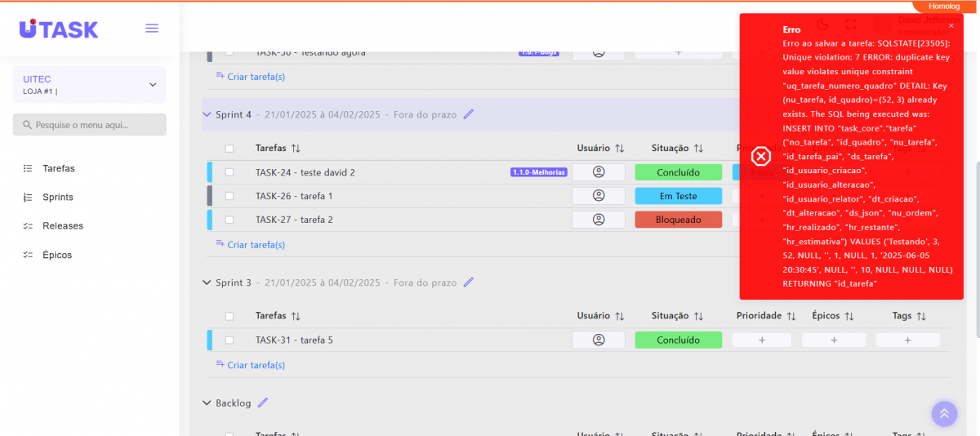
Task: Click the edit pencil next to Sprint 3
Action: pyautogui.click(x=469, y=283)
